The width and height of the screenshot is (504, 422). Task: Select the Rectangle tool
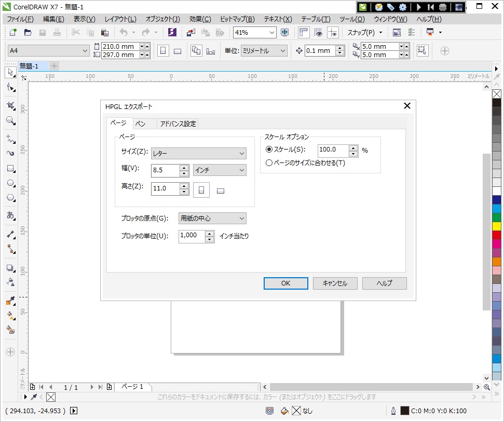[10, 168]
